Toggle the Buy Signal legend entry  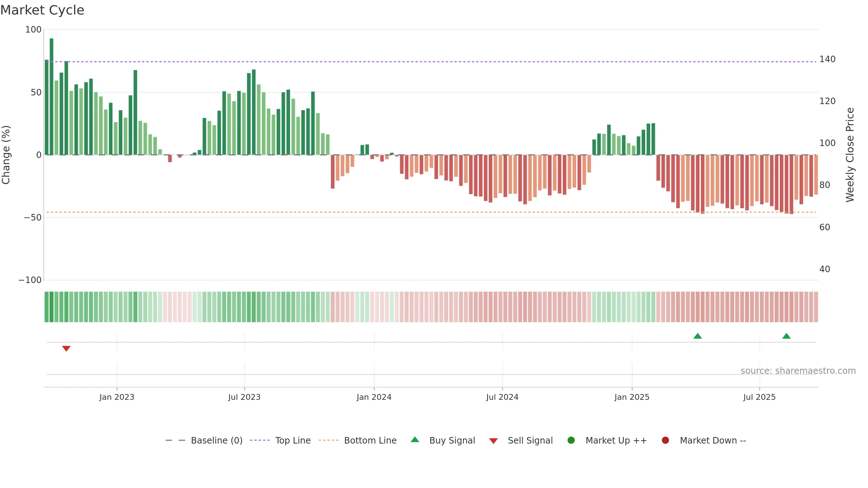[x=443, y=440]
